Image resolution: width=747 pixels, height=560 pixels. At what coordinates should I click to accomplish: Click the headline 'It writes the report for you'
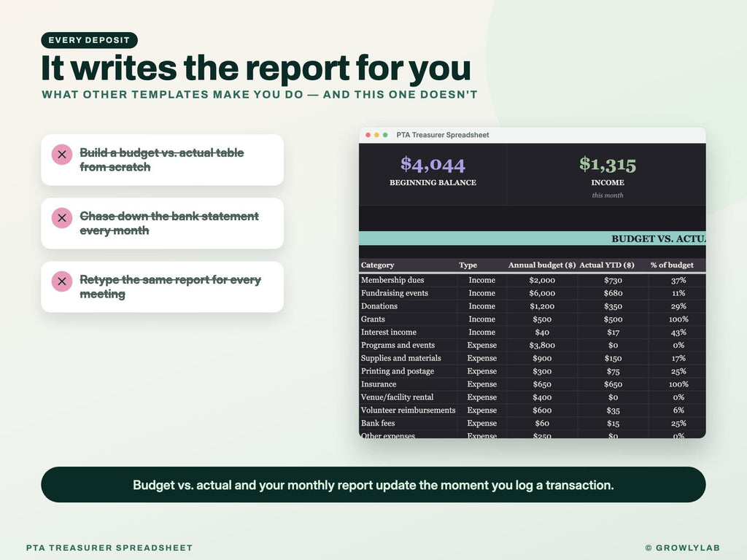[x=256, y=68]
